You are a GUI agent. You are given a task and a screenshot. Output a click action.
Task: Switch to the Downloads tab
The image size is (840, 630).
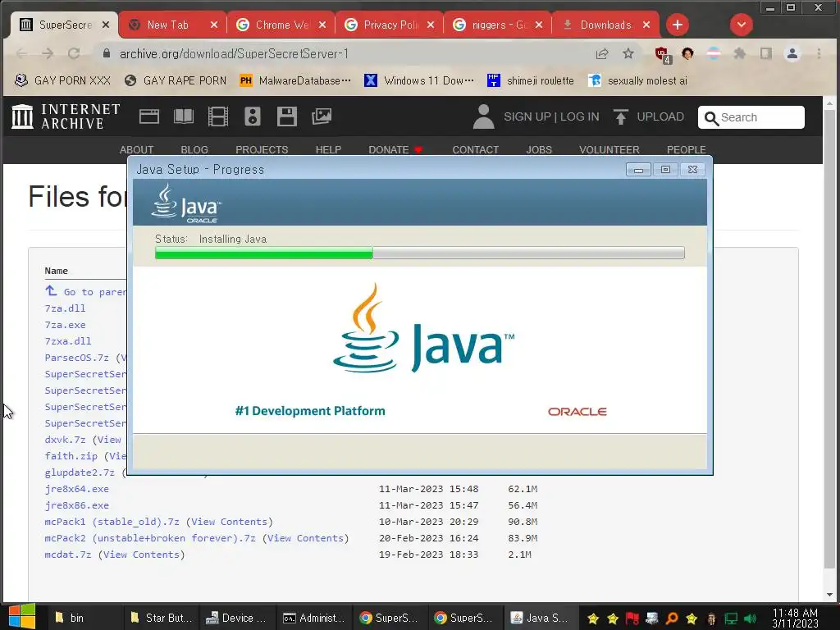point(605,25)
